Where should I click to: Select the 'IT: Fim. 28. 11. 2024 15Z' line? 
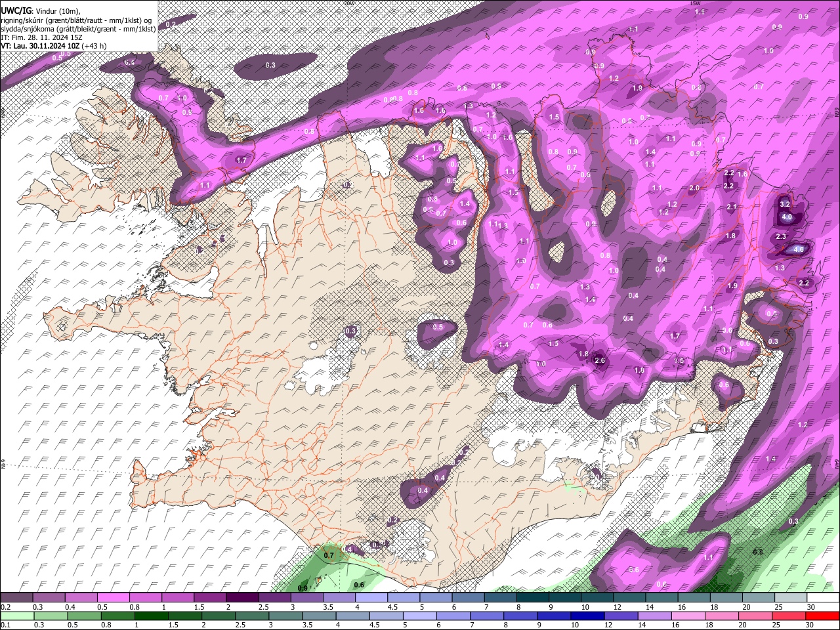pos(42,37)
